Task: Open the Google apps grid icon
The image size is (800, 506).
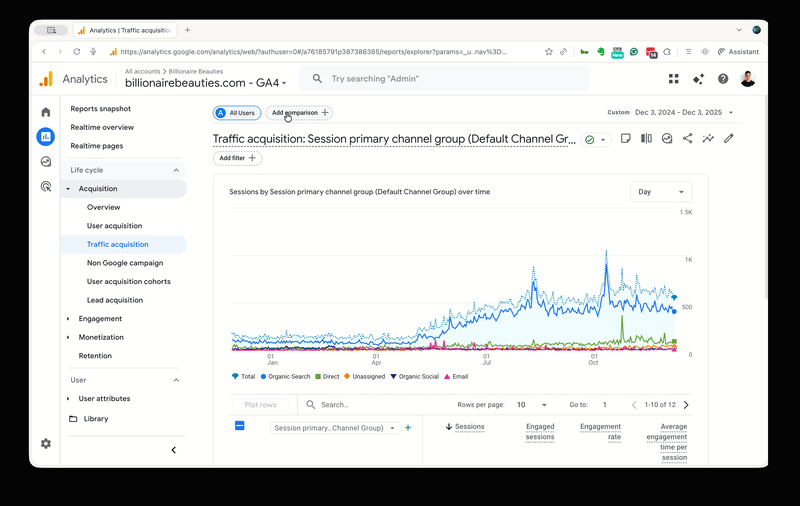Action: 673,79
